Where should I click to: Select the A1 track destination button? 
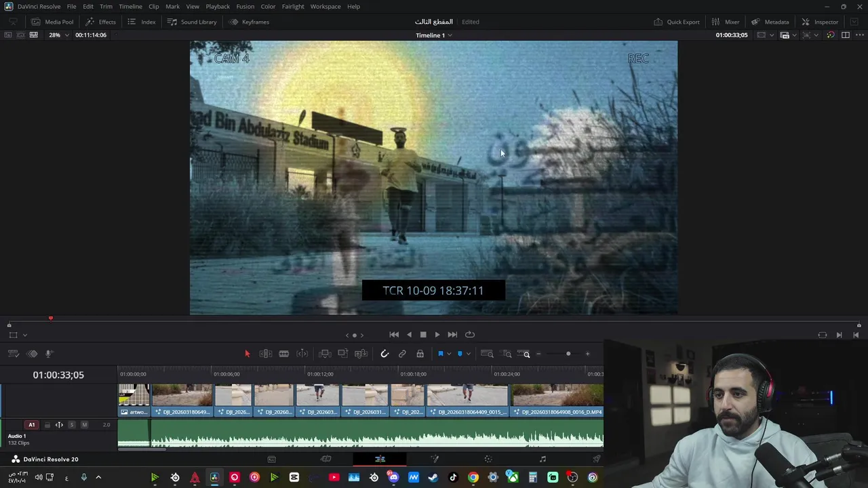click(31, 425)
